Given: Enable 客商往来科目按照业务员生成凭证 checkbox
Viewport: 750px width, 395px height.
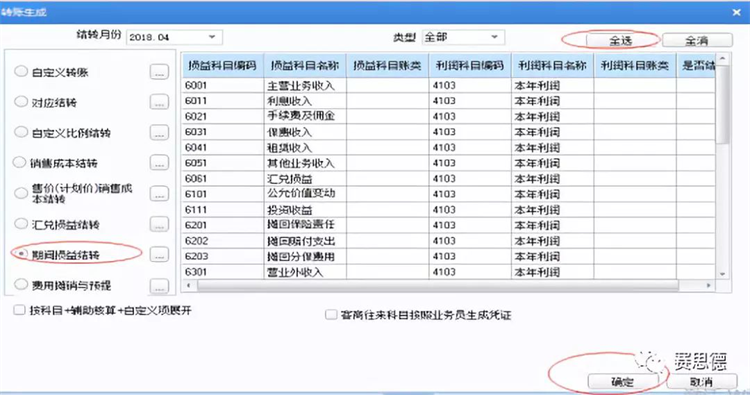Looking at the screenshot, I should coord(331,315).
